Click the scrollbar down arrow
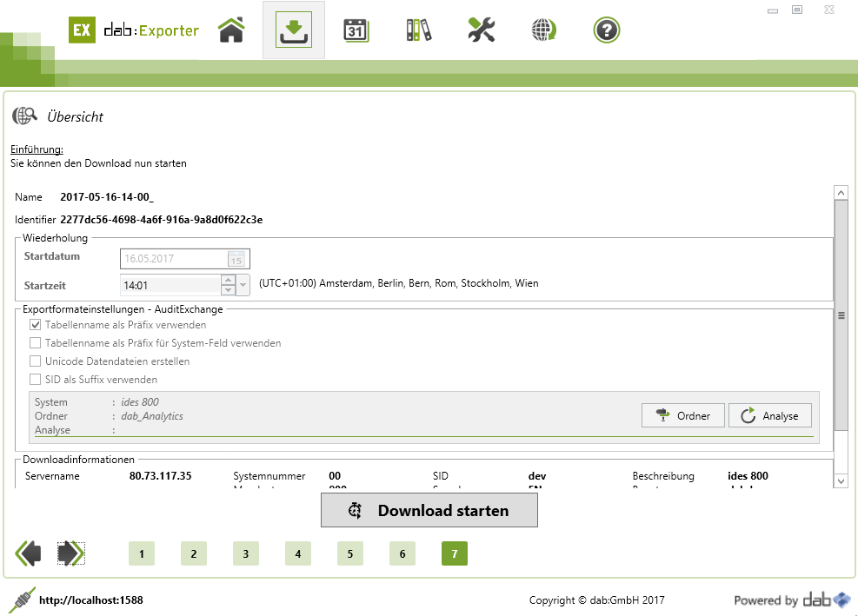This screenshot has height=616, width=858. coord(841,480)
